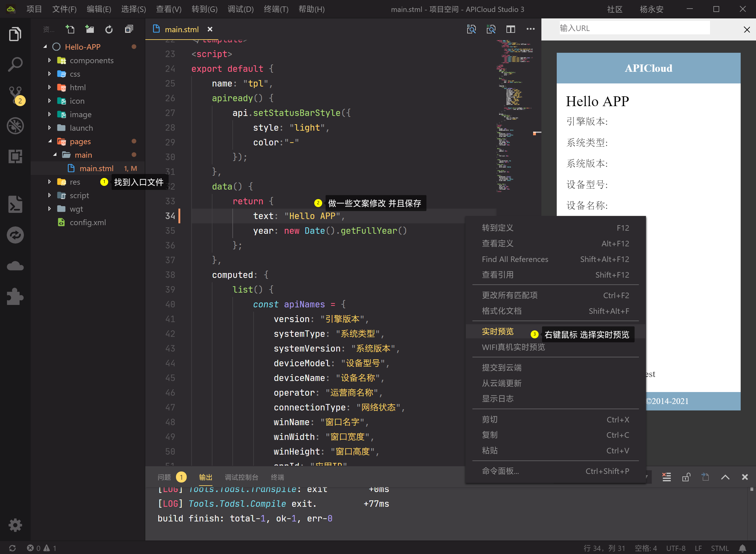Toggle panel maximize chevron up
Image resolution: width=756 pixels, height=554 pixels.
coord(725,477)
